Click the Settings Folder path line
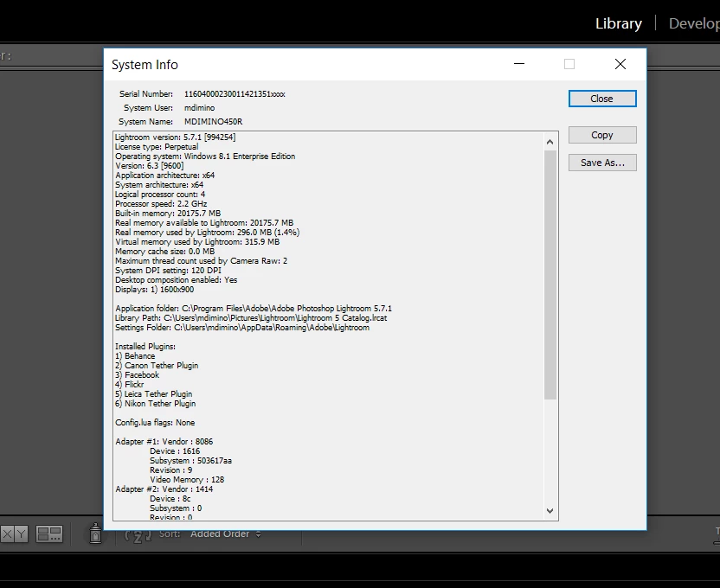Image resolution: width=720 pixels, height=588 pixels. pyautogui.click(x=242, y=328)
